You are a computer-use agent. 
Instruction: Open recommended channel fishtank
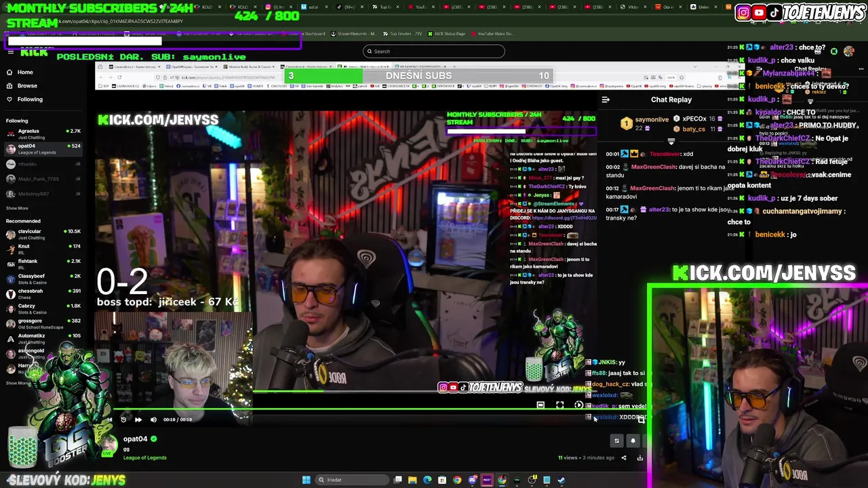coord(43,264)
